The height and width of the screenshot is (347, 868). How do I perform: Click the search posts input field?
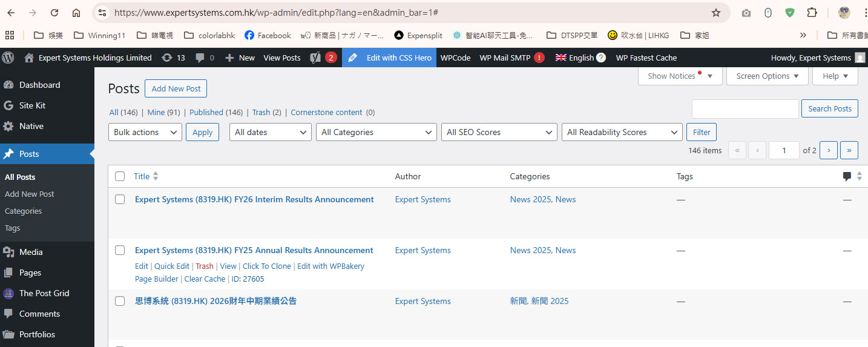coord(745,109)
